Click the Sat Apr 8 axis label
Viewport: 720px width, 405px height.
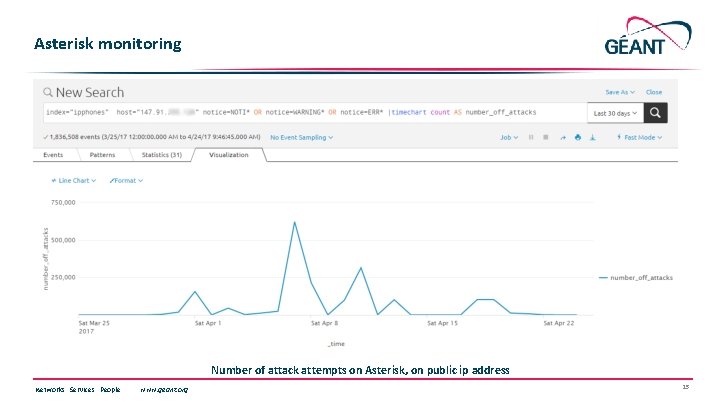coord(325,323)
